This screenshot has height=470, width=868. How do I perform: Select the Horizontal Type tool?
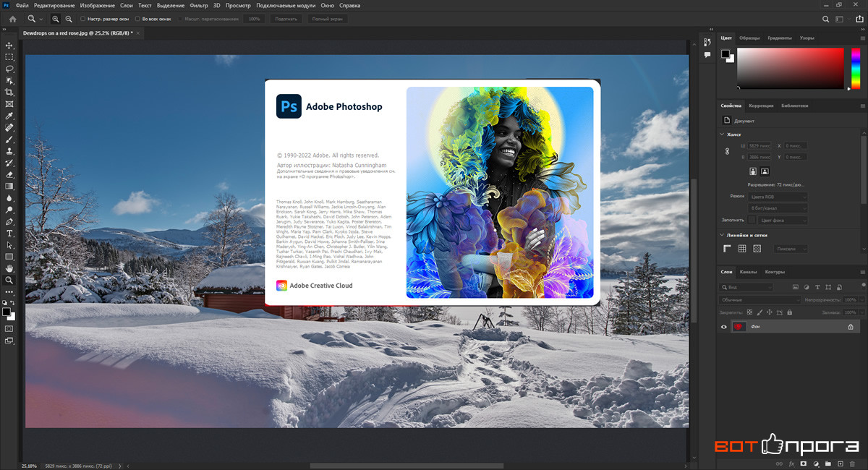9,233
